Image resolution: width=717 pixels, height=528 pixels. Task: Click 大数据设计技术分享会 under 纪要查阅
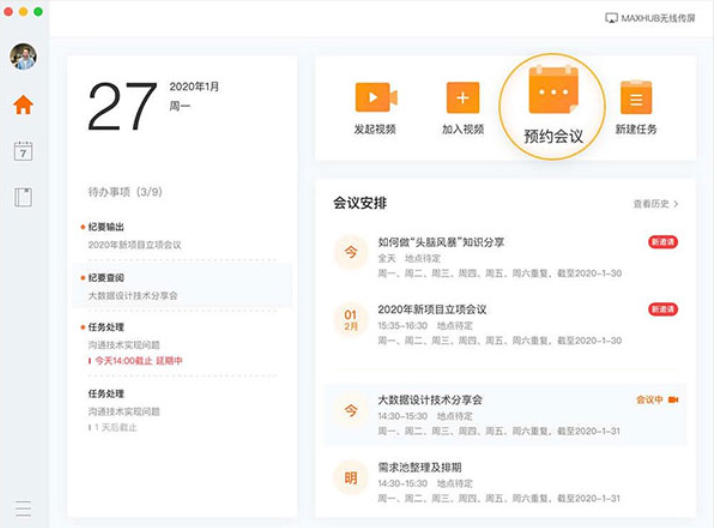[133, 296]
